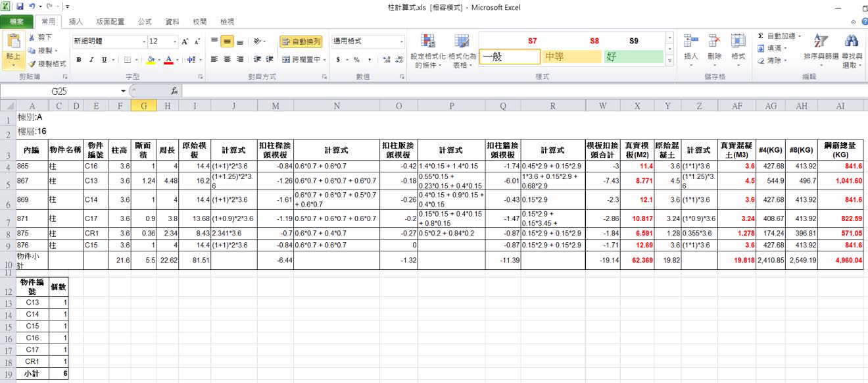Switch to the 插入 (Insert) tab
Screen dimensions: 868x383
76,22
